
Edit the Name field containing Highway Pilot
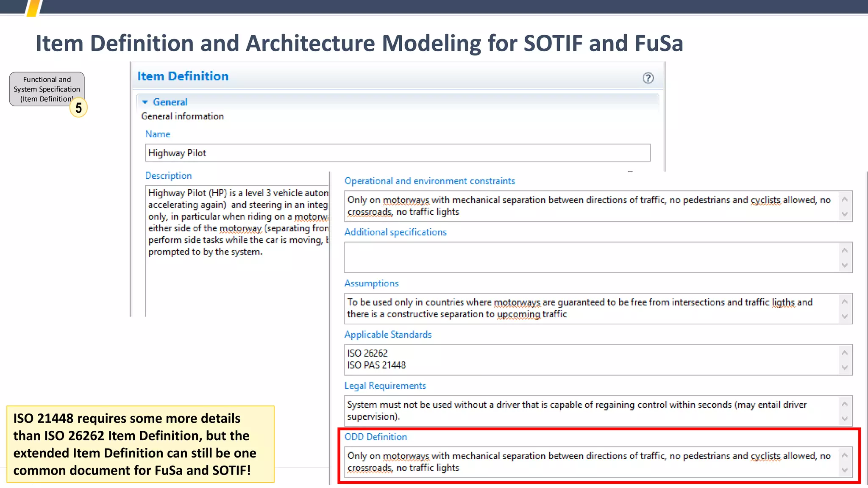[398, 153]
